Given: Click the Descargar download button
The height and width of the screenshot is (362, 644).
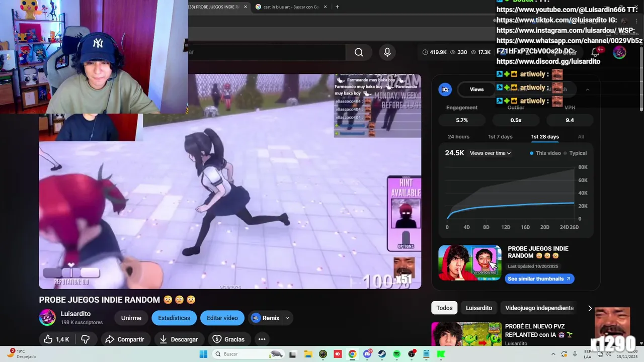Looking at the screenshot, I should (178, 339).
